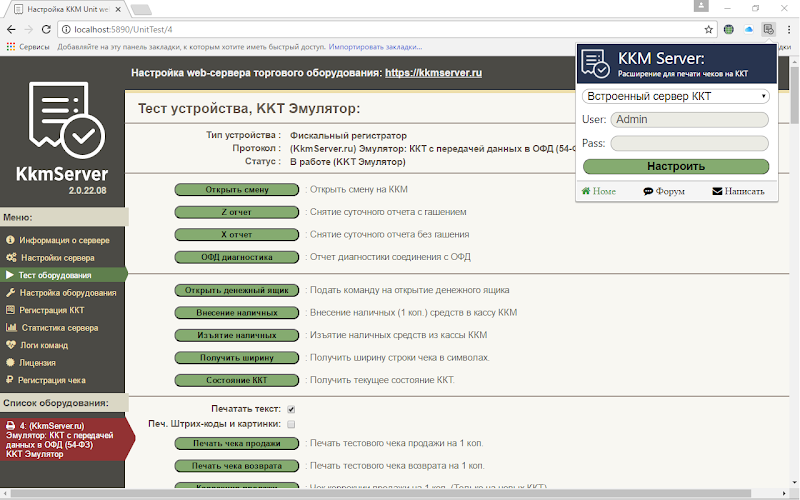Open Форум link in popup

[664, 191]
